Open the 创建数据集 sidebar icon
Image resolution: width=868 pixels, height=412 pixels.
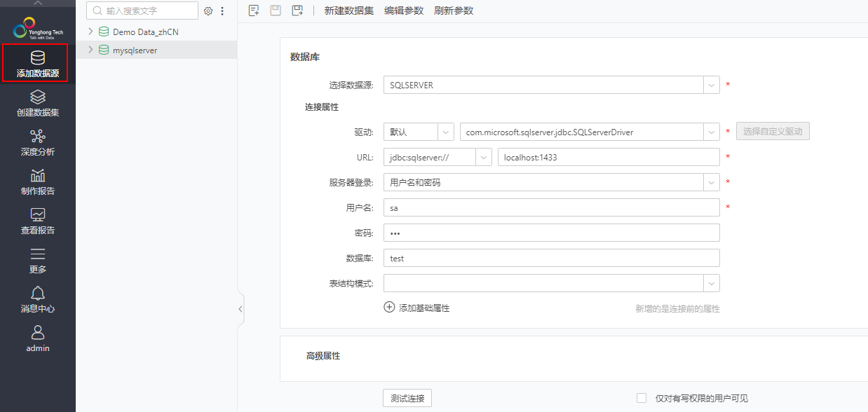click(37, 102)
